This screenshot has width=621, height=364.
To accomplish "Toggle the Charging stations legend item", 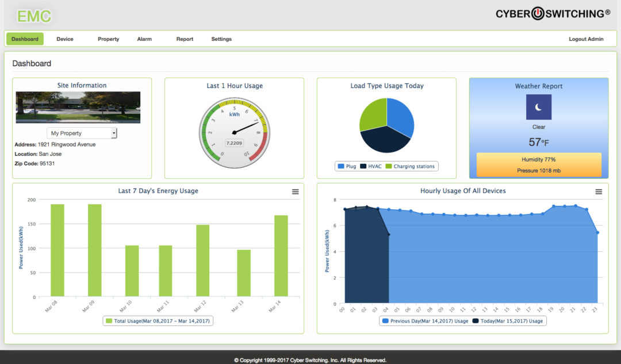I will click(x=411, y=166).
